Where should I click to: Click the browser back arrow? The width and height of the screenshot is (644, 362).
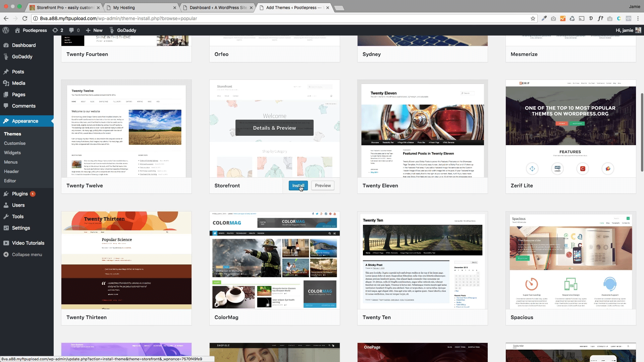coord(6,18)
